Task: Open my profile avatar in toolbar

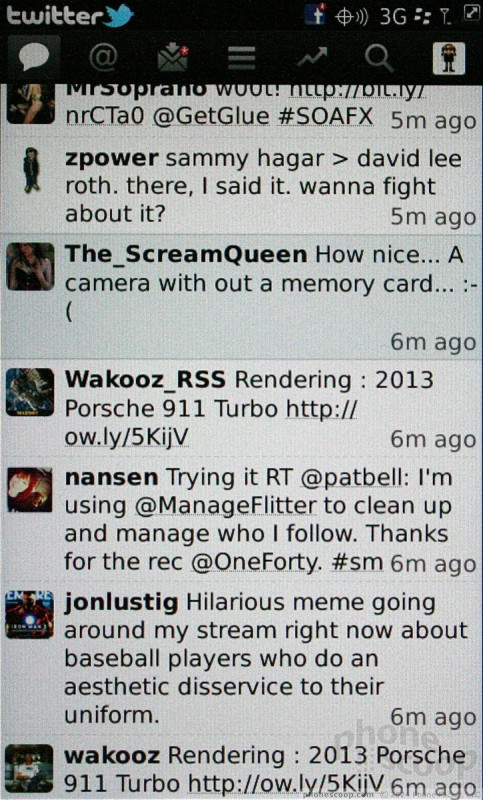Action: (x=449, y=58)
